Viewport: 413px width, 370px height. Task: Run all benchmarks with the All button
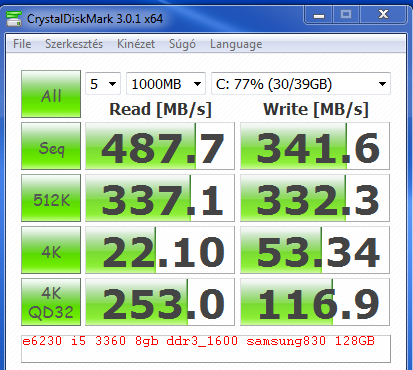[51, 94]
